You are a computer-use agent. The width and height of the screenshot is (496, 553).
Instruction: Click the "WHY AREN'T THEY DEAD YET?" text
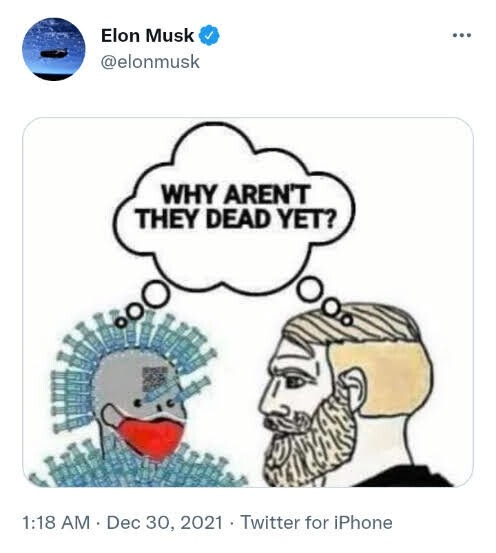coord(234,207)
